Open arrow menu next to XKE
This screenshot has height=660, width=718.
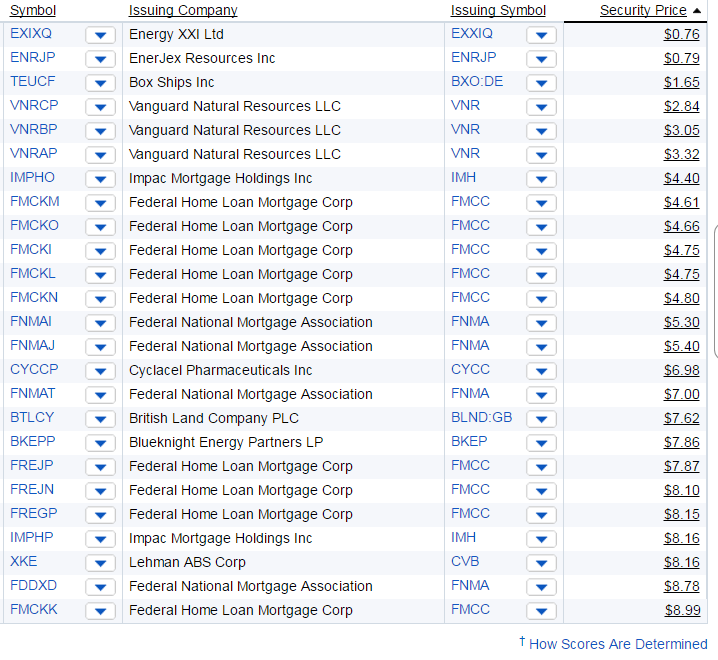pos(100,563)
